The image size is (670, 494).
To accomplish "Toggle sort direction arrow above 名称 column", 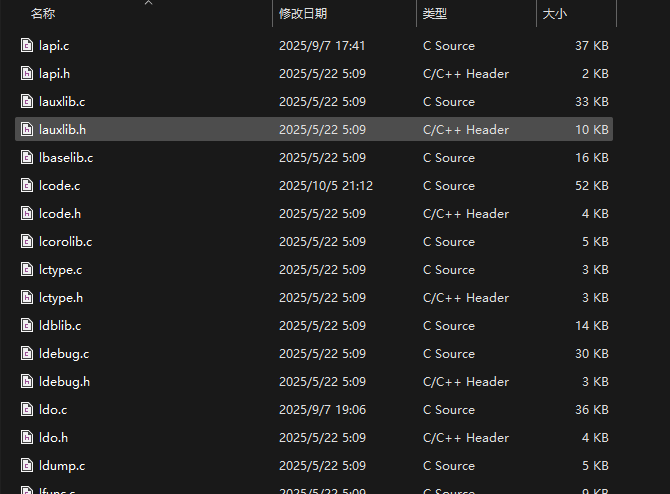I will (148, 3).
